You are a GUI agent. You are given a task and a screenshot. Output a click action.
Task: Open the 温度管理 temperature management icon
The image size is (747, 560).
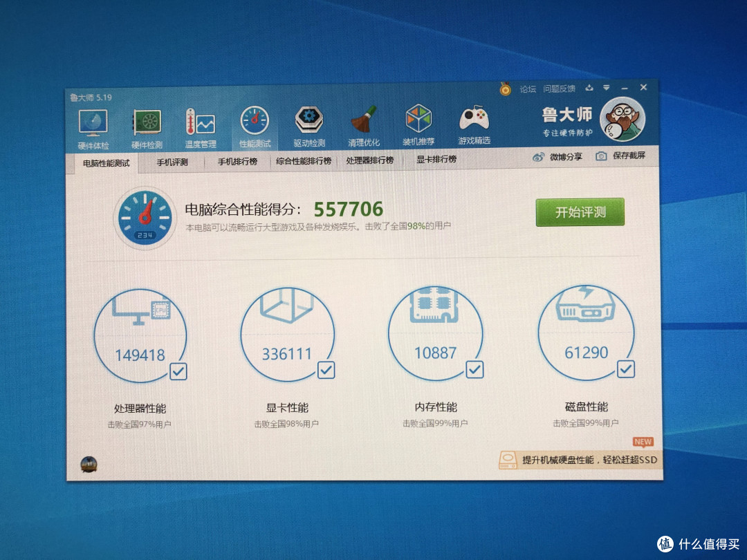click(201, 128)
